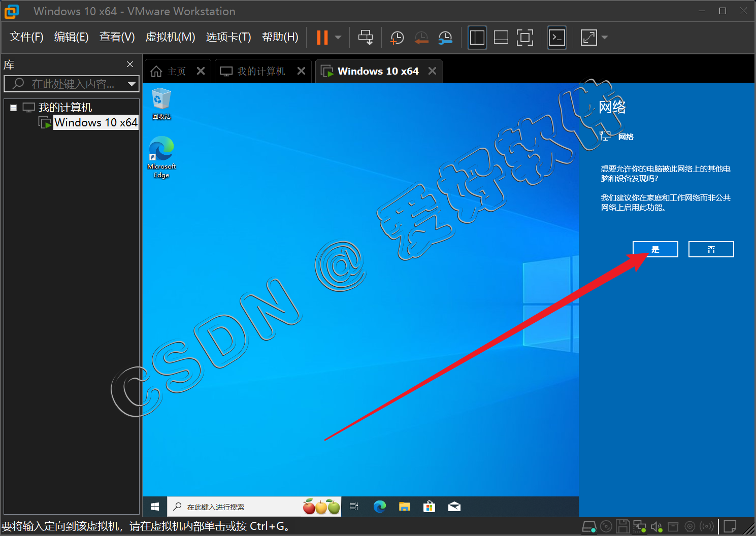Screen dimensions: 756x536
Task: Open the power options dropdown arrow
Action: pyautogui.click(x=338, y=38)
